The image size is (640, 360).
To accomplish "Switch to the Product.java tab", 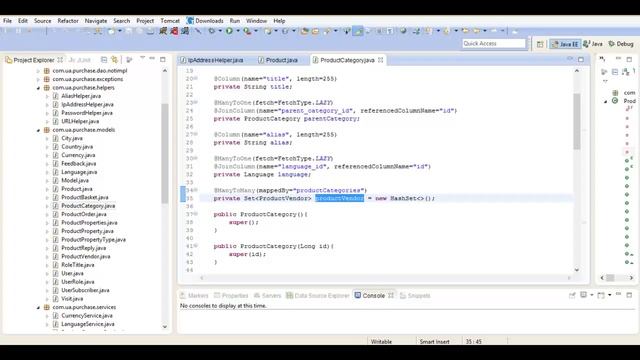I will pos(282,60).
